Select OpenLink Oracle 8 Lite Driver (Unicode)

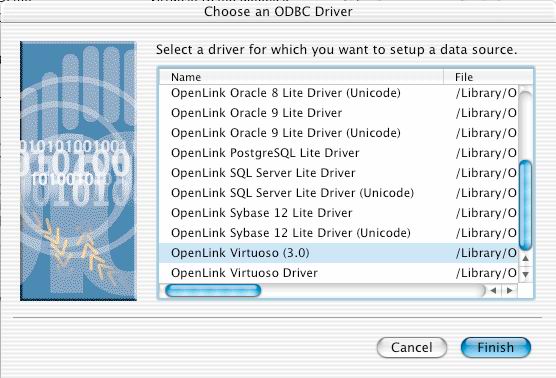click(339, 93)
